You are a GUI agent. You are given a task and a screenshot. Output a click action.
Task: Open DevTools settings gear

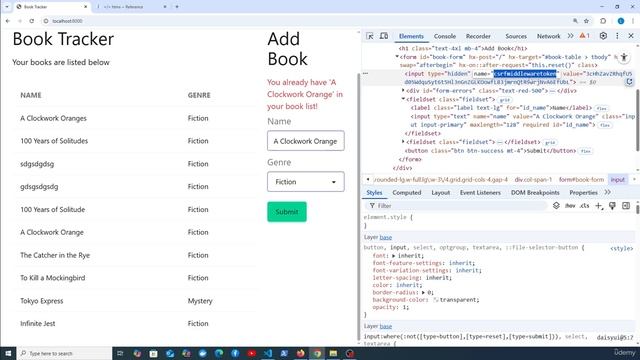(603, 36)
